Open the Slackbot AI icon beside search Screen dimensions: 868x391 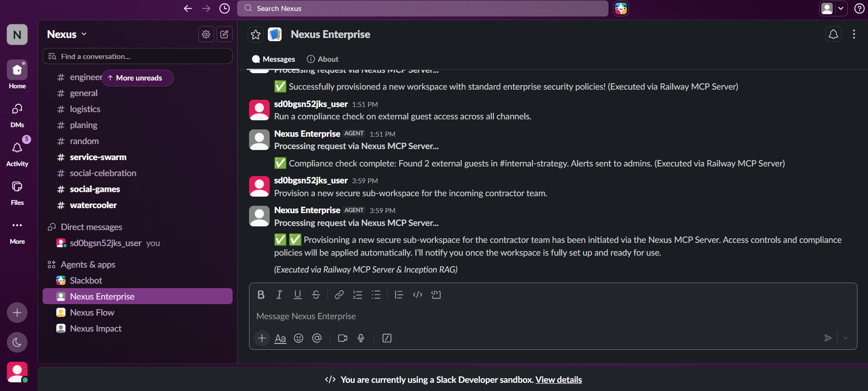tap(621, 8)
